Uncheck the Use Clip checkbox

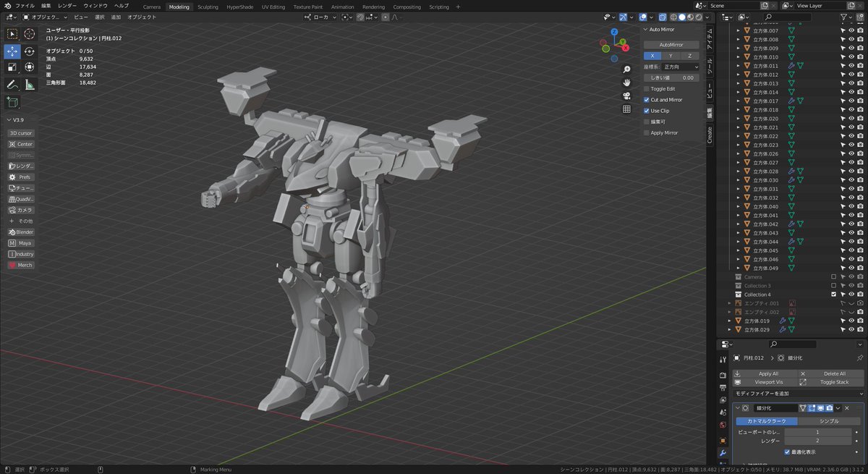point(647,111)
